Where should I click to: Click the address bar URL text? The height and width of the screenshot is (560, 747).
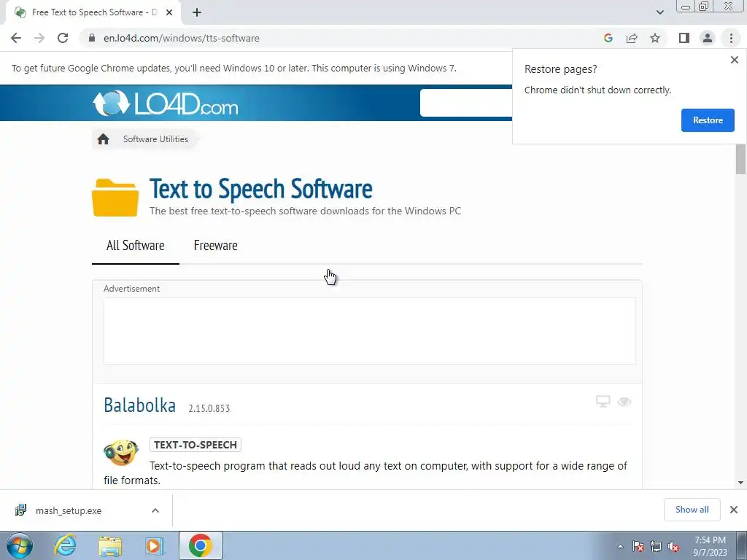(x=182, y=38)
